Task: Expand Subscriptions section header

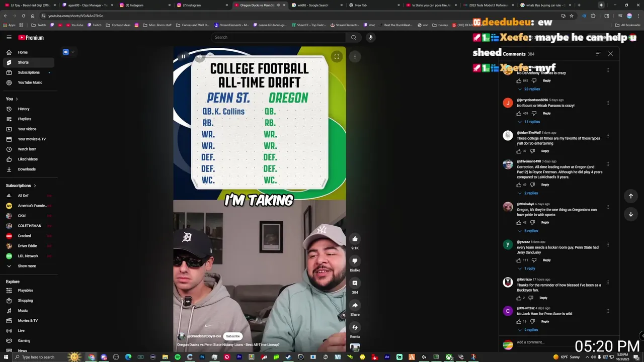Action: pyautogui.click(x=21, y=186)
